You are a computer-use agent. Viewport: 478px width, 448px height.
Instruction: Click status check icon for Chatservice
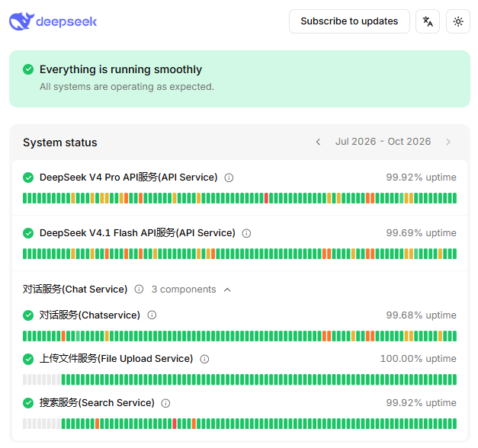[28, 315]
